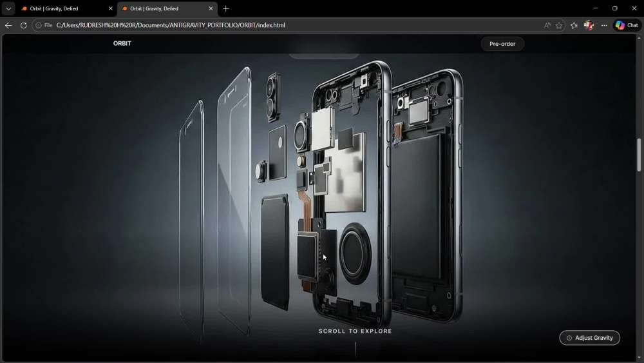This screenshot has height=363, width=644.
Task: Open a new browser tab
Action: coord(226,8)
